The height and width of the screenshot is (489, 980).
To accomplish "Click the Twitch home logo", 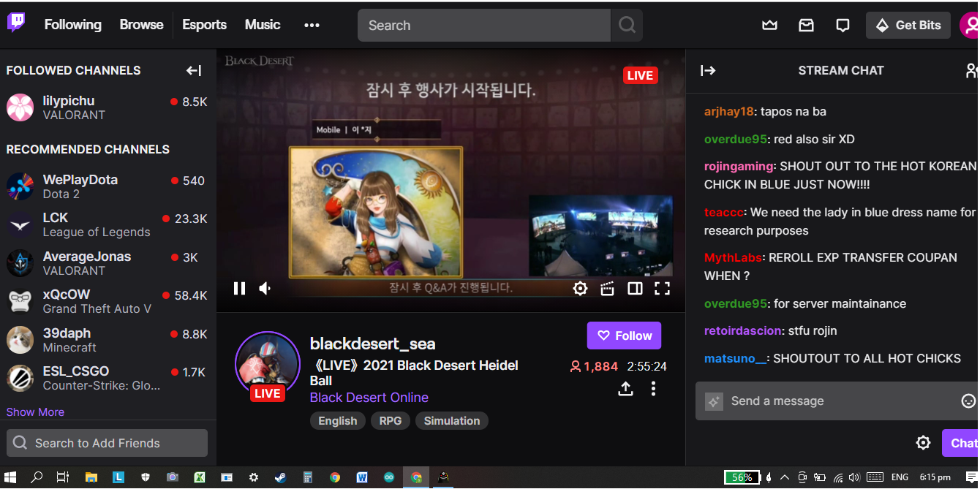I will pos(16,23).
